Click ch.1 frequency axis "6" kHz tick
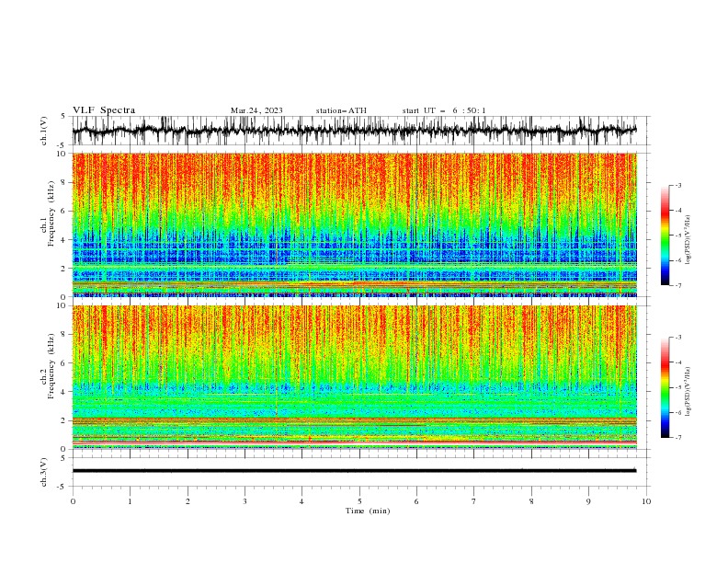728x563 pixels. click(64, 211)
